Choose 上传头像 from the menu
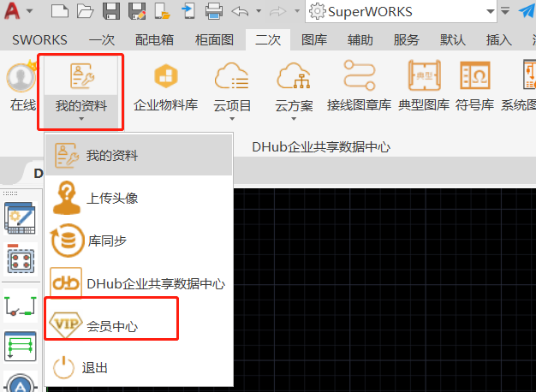The height and width of the screenshot is (392, 536). tap(139, 198)
